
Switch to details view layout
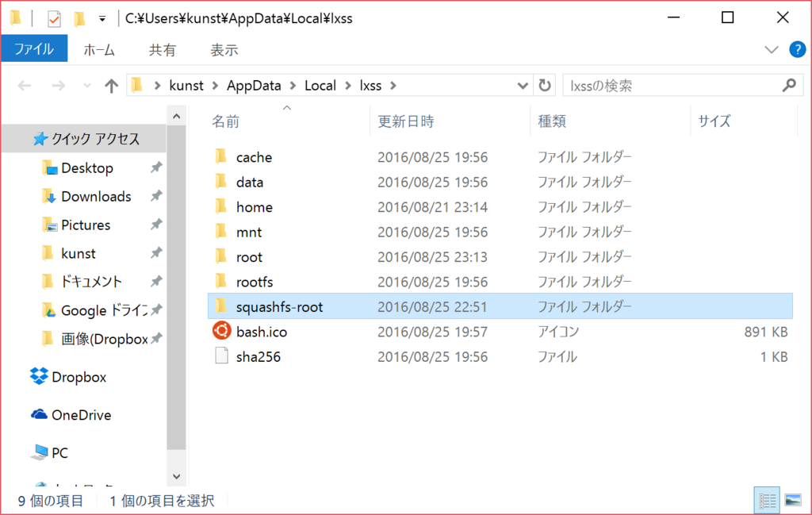tap(767, 501)
